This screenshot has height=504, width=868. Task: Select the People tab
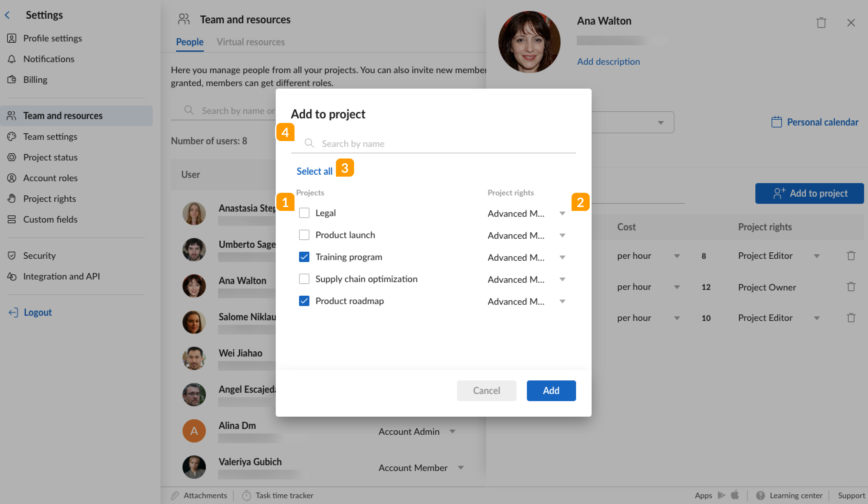(x=190, y=42)
